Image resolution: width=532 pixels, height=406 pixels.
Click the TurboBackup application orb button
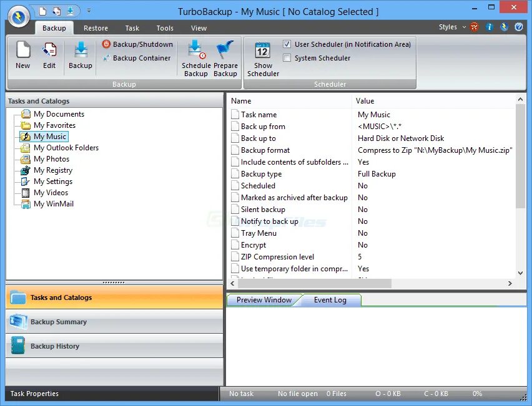pyautogui.click(x=19, y=17)
